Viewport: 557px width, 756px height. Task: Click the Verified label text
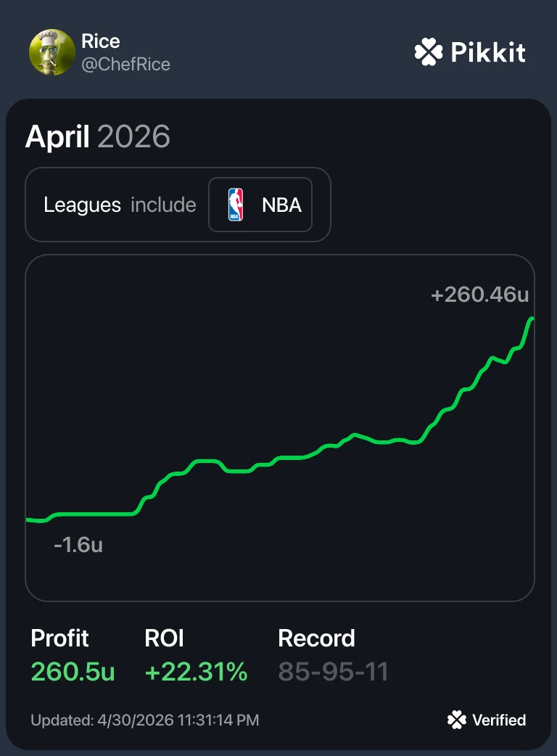499,720
